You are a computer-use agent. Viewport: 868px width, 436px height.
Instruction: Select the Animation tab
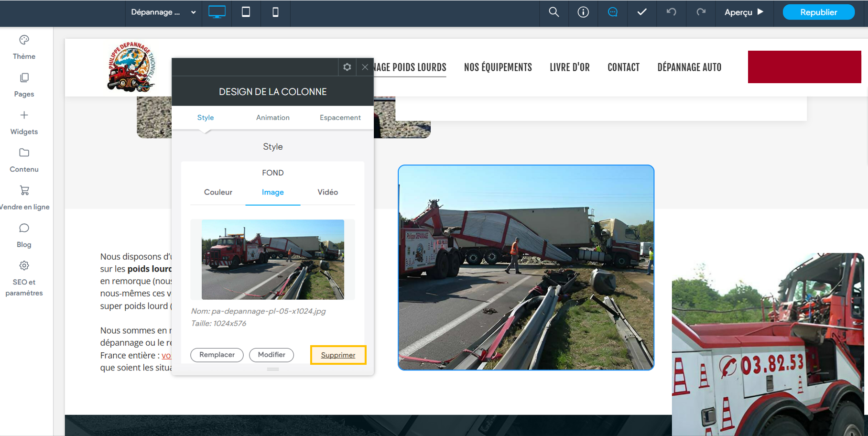[x=273, y=118]
